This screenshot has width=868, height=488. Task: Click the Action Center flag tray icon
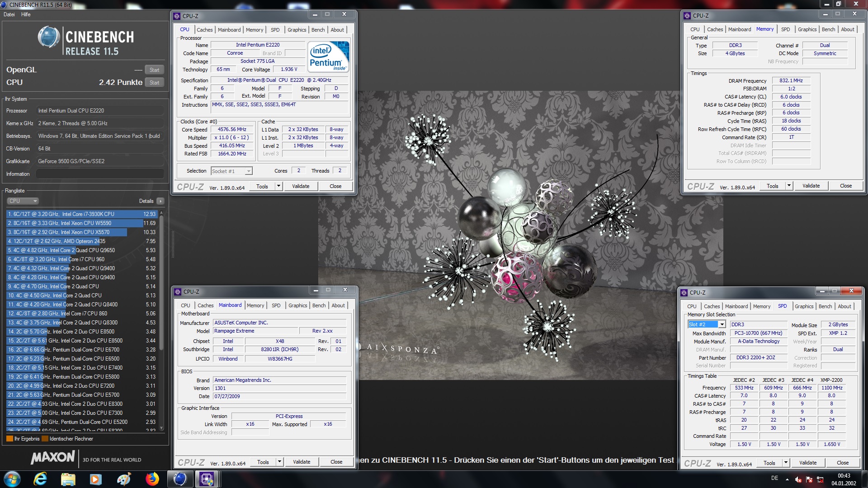pyautogui.click(x=809, y=479)
